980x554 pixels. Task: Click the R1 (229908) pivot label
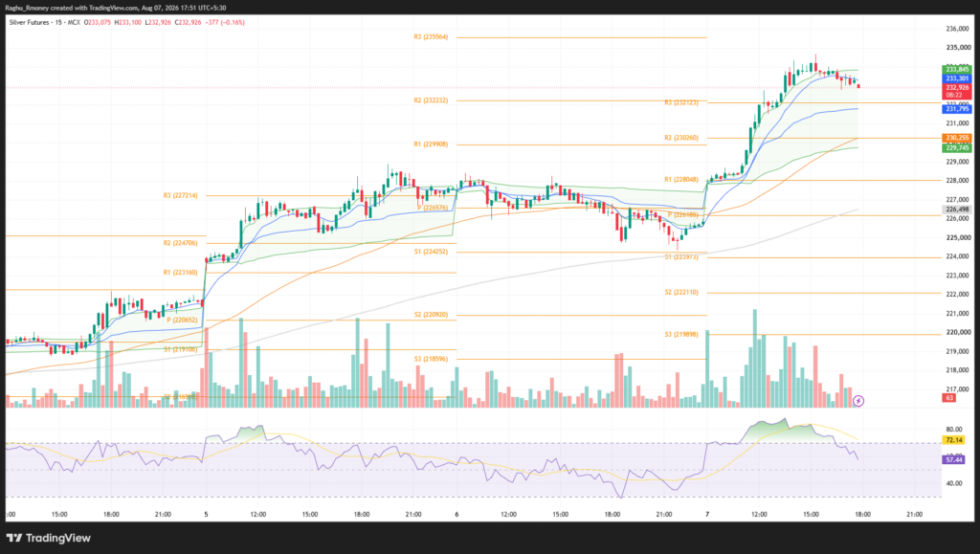431,144
